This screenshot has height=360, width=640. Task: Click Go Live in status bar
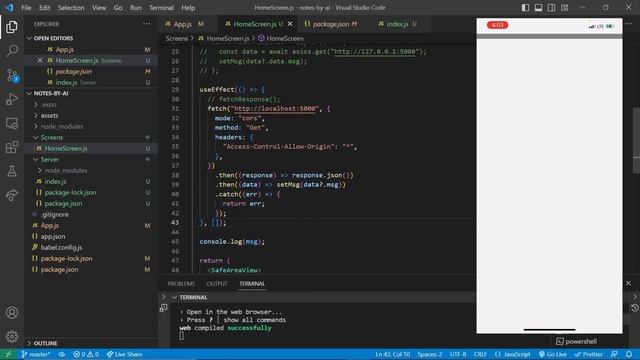click(553, 354)
